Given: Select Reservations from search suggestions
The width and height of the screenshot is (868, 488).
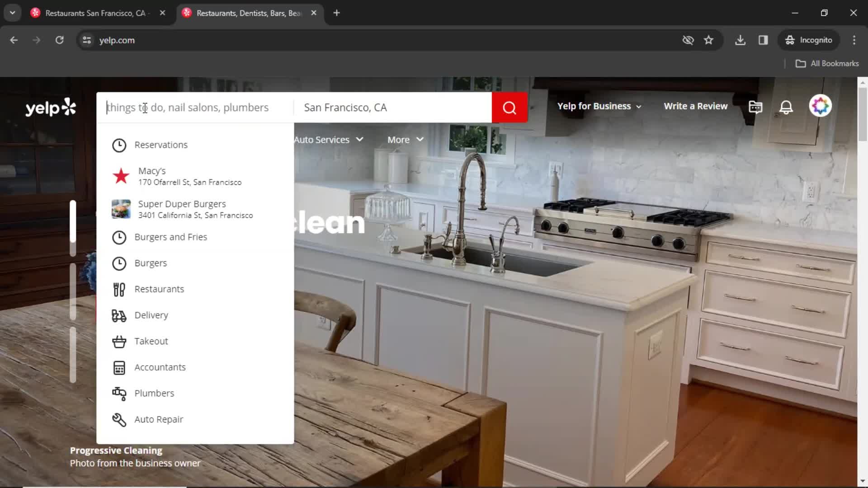Looking at the screenshot, I should click(x=161, y=145).
